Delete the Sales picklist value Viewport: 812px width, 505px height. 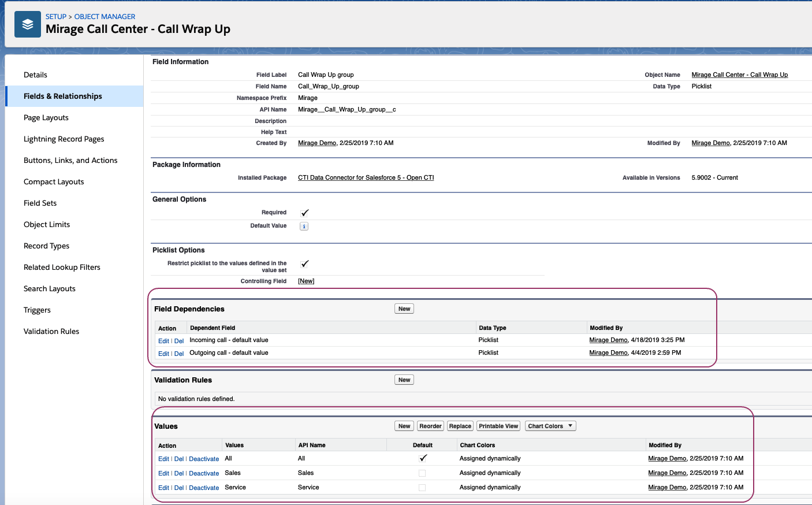click(x=179, y=474)
